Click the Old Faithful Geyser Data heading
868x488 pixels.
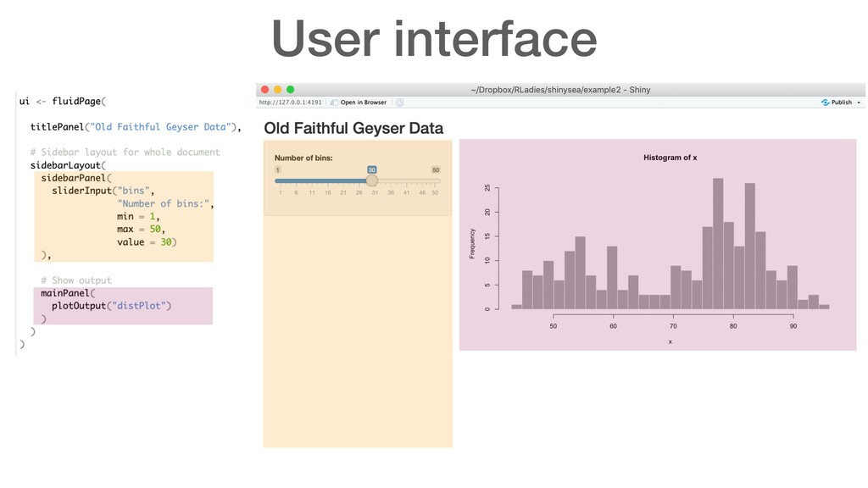point(353,129)
